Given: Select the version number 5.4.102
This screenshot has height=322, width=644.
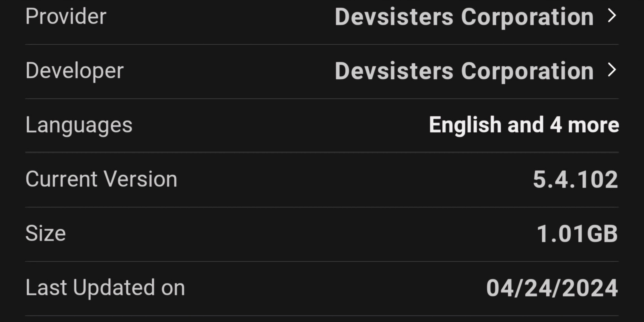Looking at the screenshot, I should point(575,179).
